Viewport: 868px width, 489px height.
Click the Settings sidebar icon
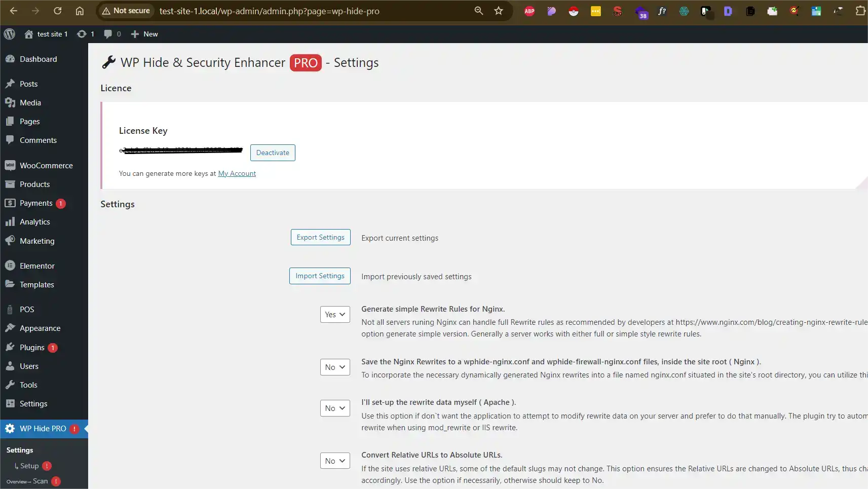point(10,403)
